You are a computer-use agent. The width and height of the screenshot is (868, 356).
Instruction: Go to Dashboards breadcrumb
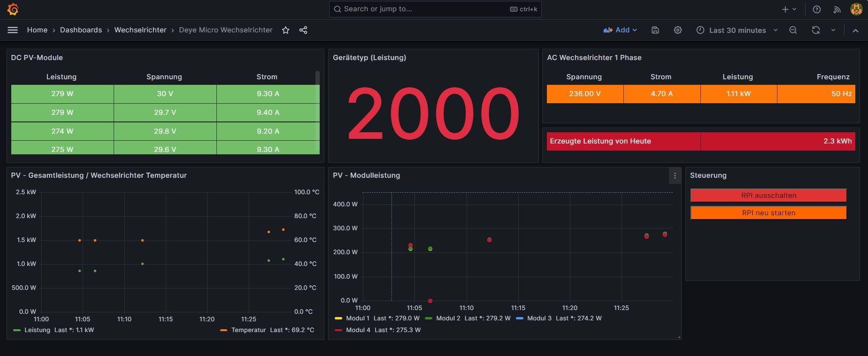81,30
